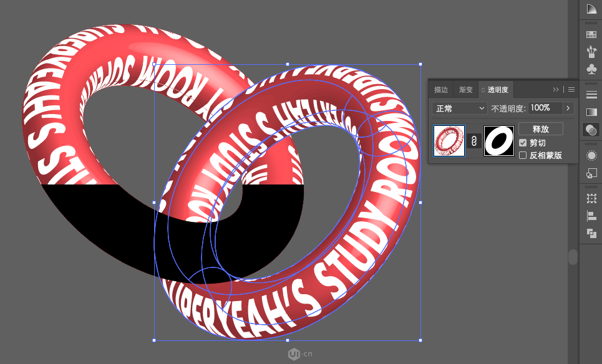Select the opacity mask thumbnail
This screenshot has height=364, width=602.
pyautogui.click(x=498, y=141)
